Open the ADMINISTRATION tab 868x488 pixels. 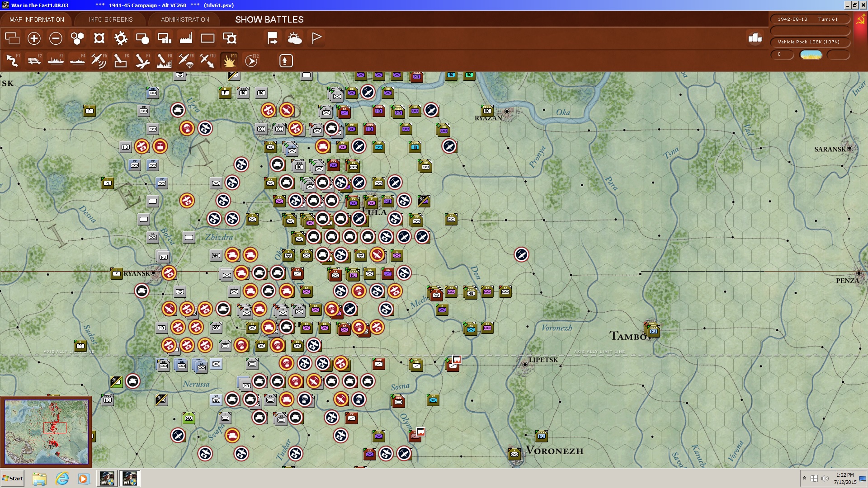[x=185, y=19]
